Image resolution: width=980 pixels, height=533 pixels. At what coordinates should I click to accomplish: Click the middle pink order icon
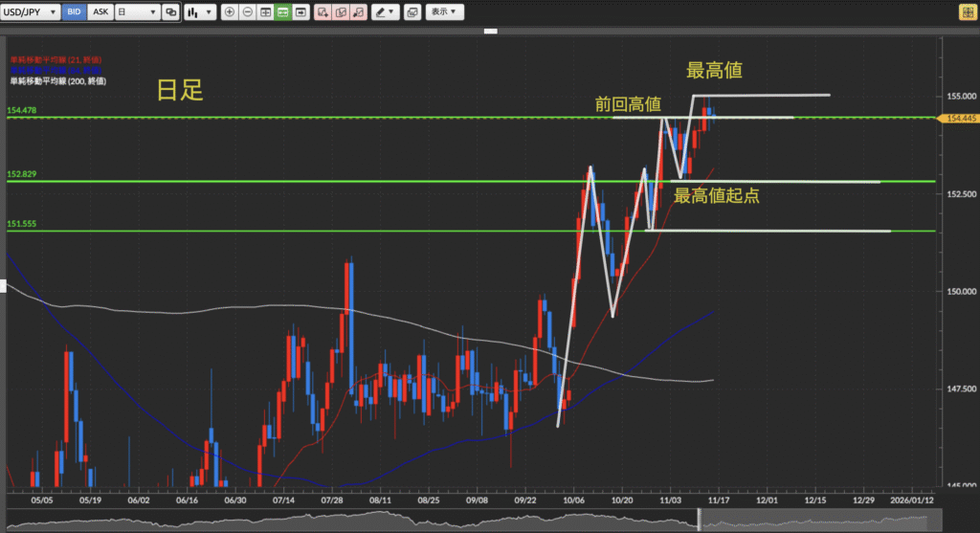(x=340, y=12)
